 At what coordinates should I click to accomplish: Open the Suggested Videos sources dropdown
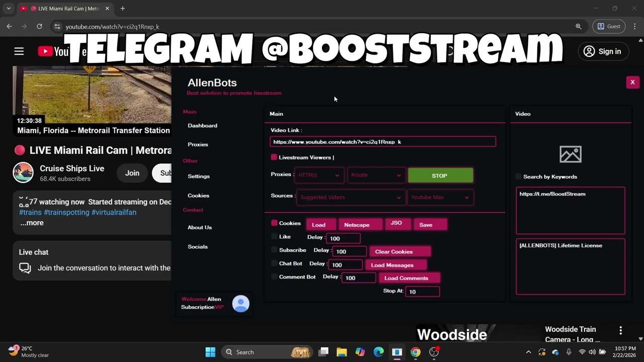351,197
